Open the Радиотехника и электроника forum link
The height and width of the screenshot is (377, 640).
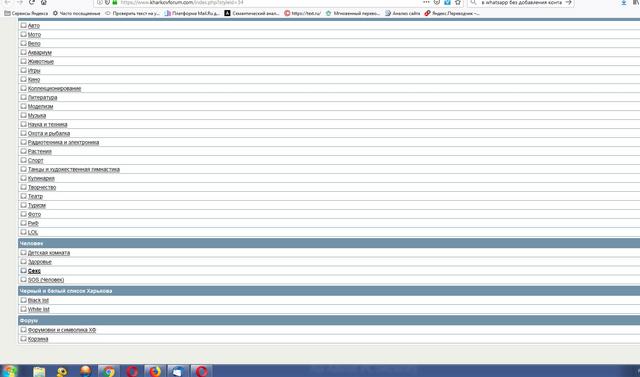pyautogui.click(x=63, y=142)
